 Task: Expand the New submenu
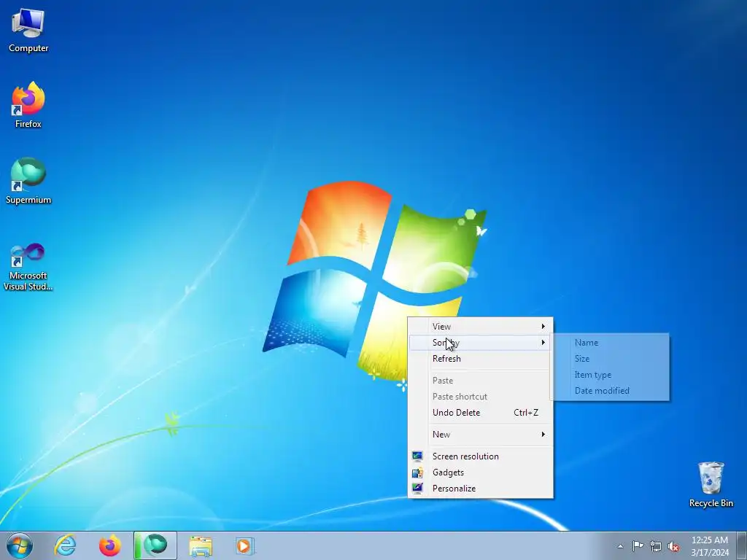480,435
